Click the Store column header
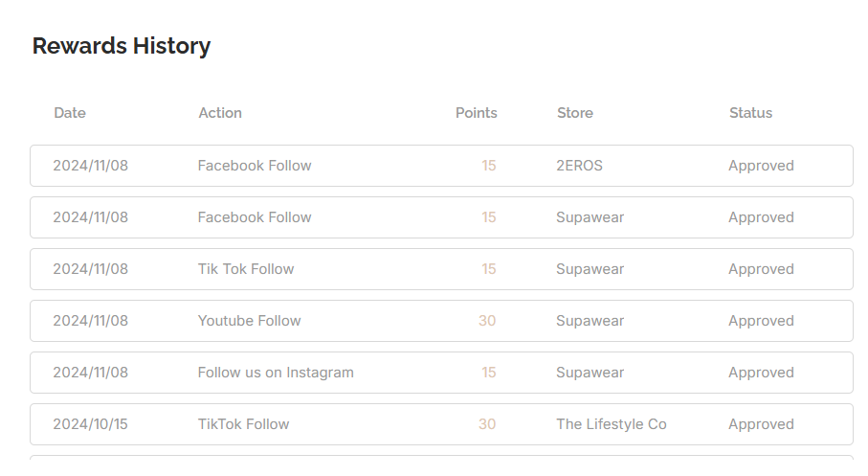Image resolution: width=868 pixels, height=476 pixels. click(574, 113)
